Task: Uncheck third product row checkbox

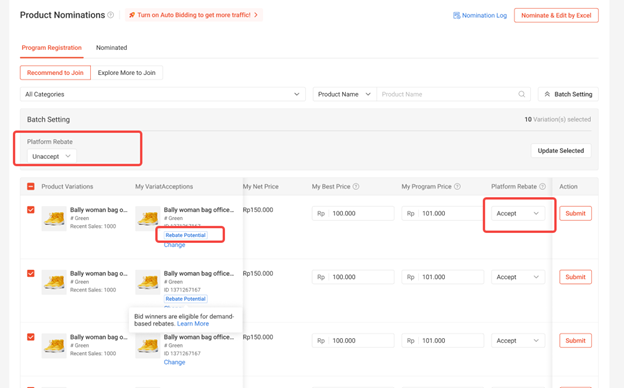Action: pos(31,337)
